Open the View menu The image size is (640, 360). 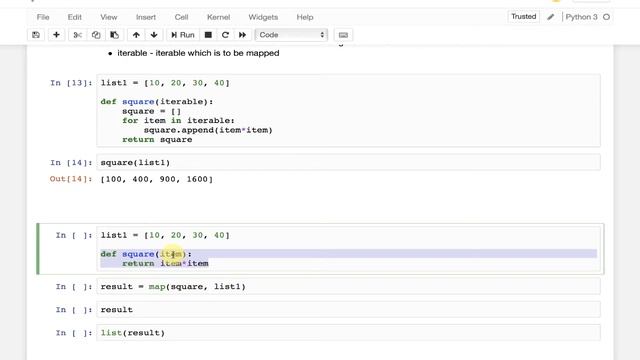[109, 17]
